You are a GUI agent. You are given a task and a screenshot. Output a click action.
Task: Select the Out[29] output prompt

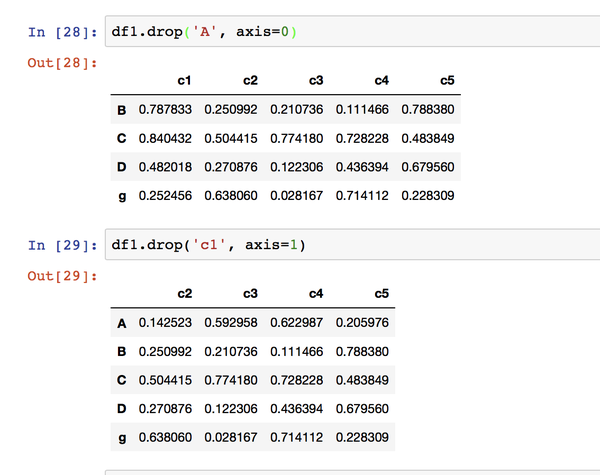point(62,276)
